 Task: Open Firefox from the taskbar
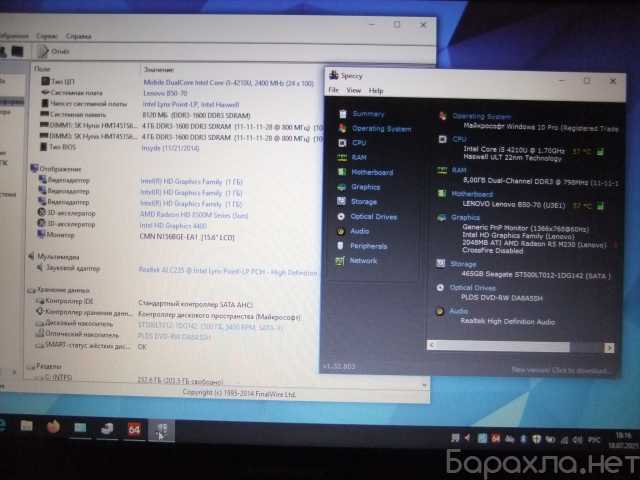[53, 427]
